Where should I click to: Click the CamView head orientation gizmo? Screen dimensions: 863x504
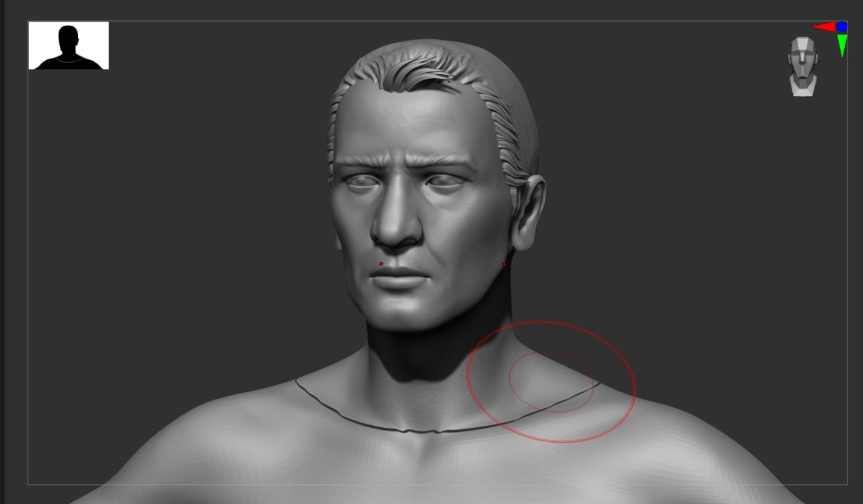pos(803,66)
